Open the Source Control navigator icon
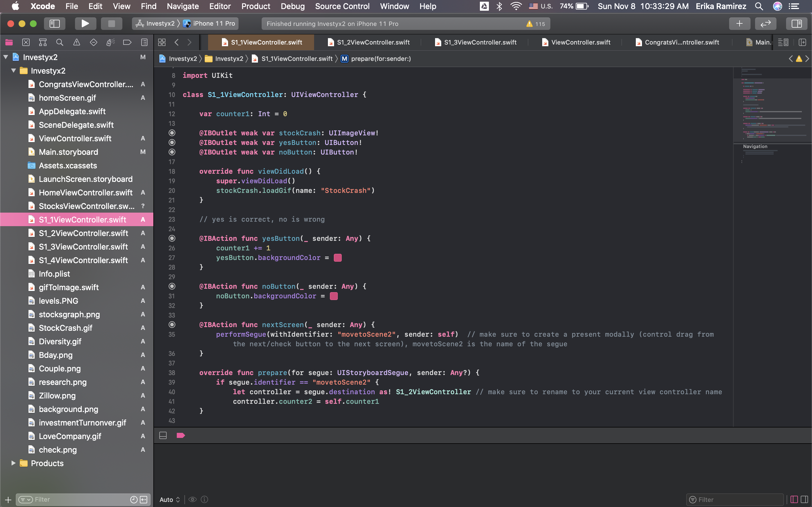The image size is (812, 507). (x=26, y=42)
